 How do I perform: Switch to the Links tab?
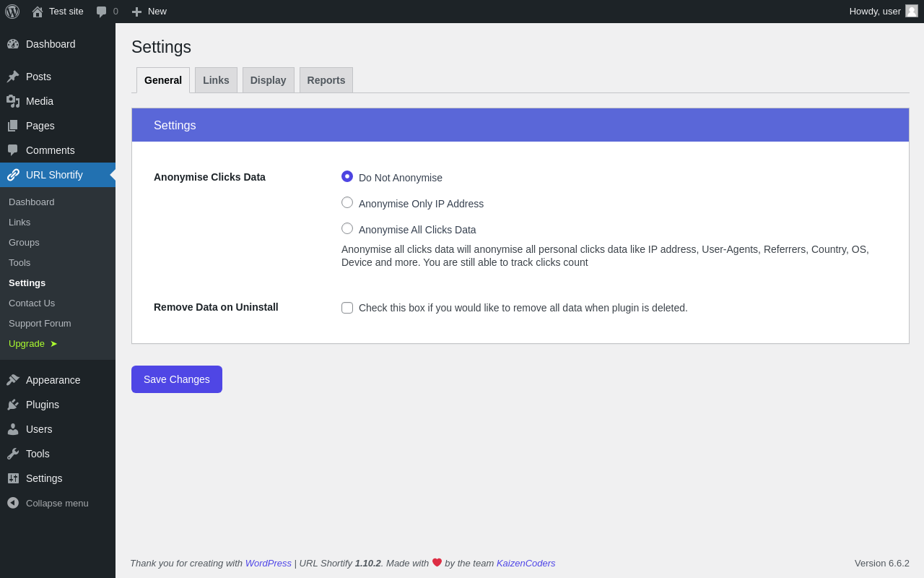coord(216,80)
